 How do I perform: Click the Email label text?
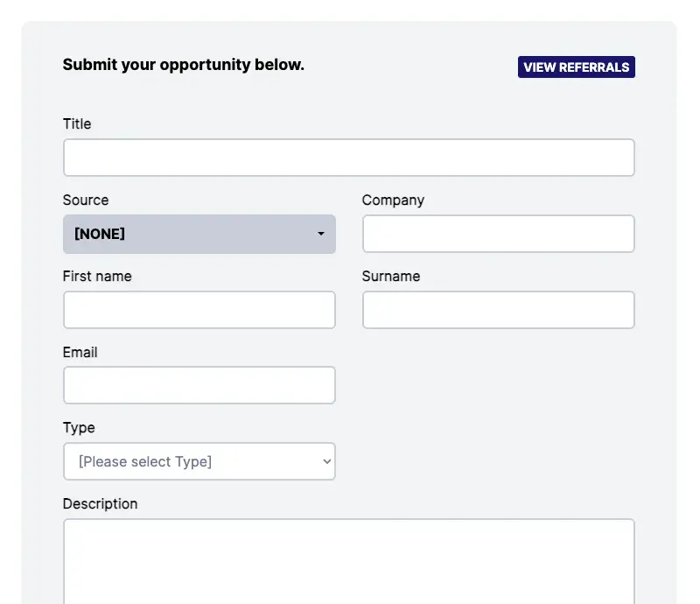(x=80, y=353)
